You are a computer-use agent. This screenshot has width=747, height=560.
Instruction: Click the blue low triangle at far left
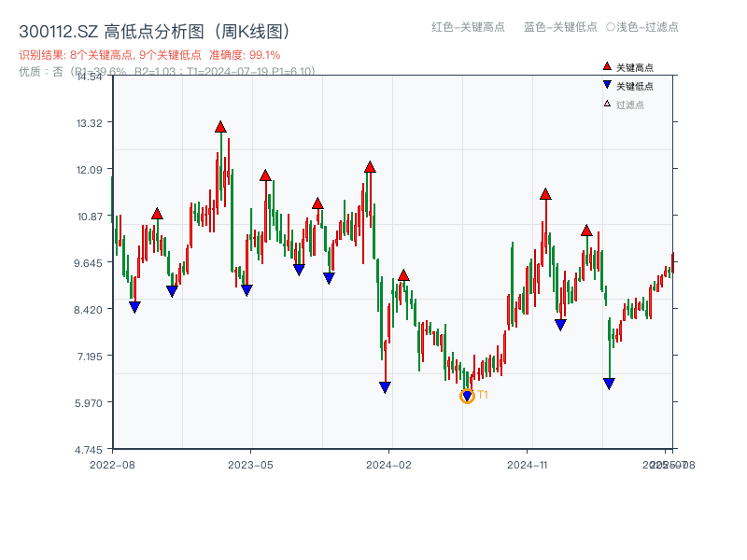[x=133, y=306]
